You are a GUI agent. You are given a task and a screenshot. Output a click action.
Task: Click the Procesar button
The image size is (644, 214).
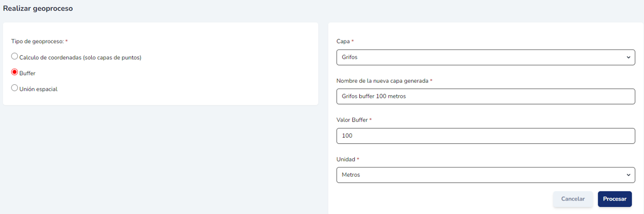point(615,199)
